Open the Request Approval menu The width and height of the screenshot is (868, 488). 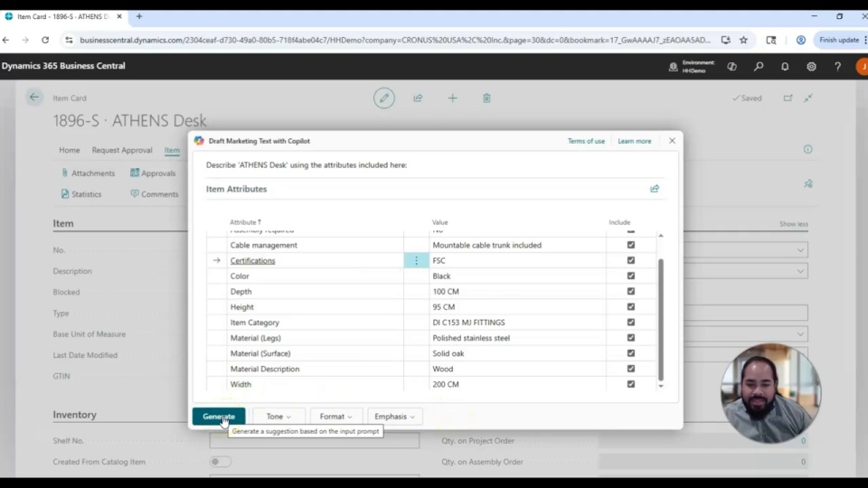pos(122,150)
